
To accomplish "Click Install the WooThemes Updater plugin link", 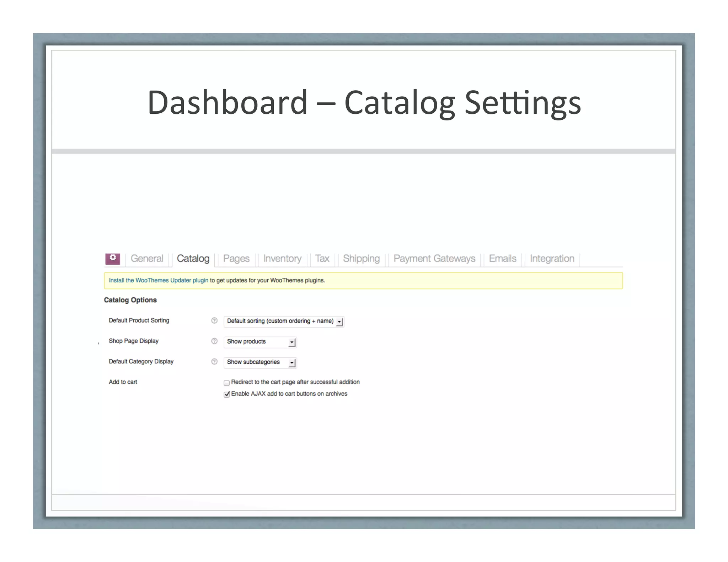I will pos(159,280).
